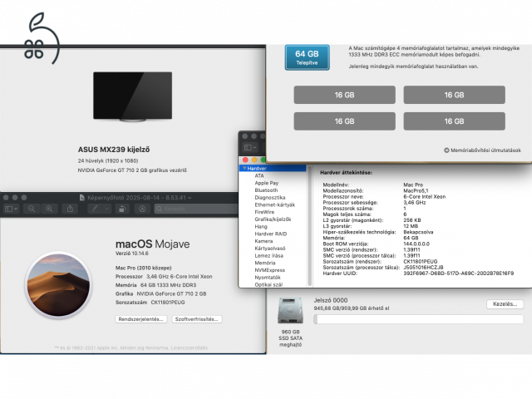This screenshot has width=532, height=399.
Task: Click the Hardver UUID value 392F6967-D6BD
Action: click(x=458, y=273)
